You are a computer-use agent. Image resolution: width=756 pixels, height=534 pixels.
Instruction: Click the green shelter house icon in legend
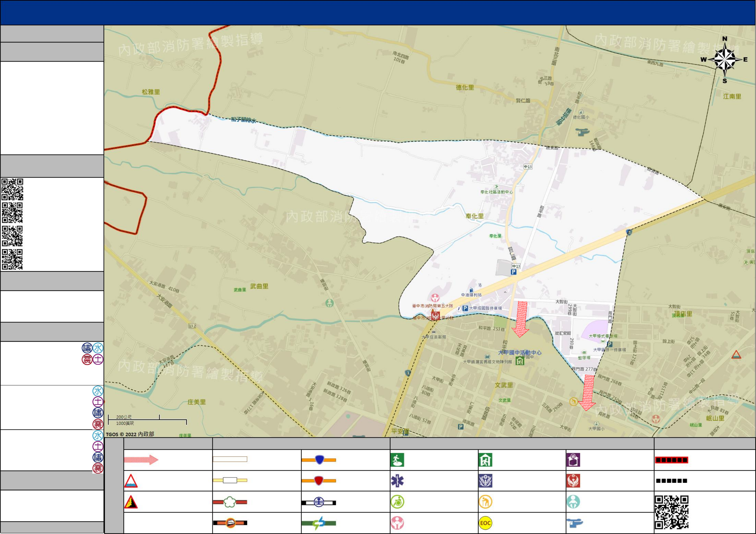(x=485, y=460)
